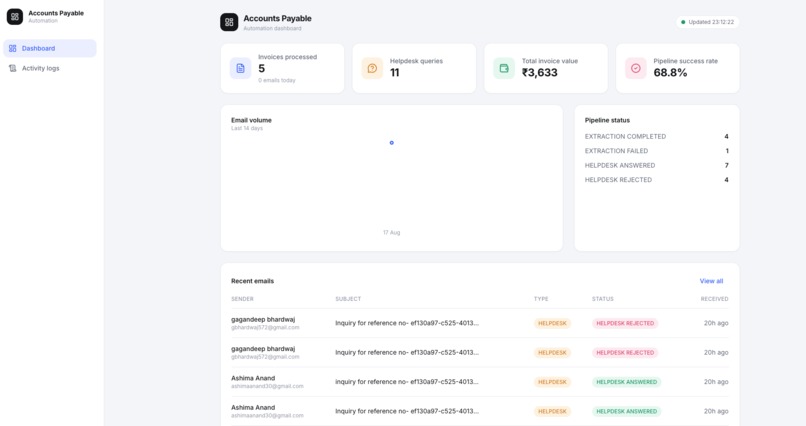806x426 pixels.
Task: Open Activity logs in the sidebar
Action: click(x=49, y=68)
